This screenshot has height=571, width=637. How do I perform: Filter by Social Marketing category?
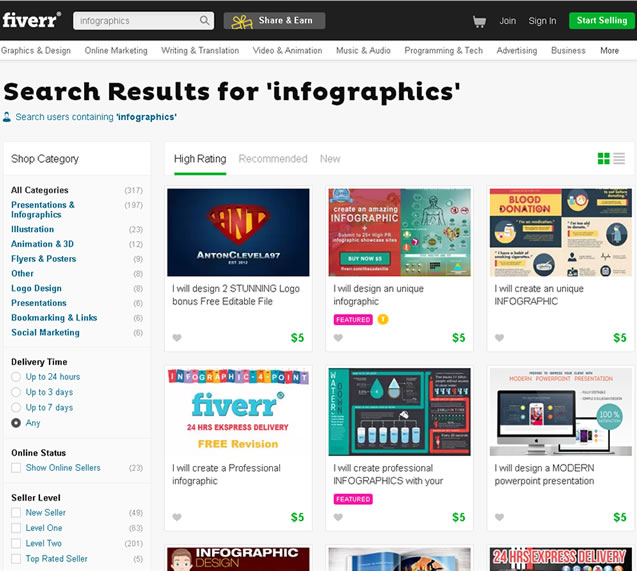[x=45, y=332]
